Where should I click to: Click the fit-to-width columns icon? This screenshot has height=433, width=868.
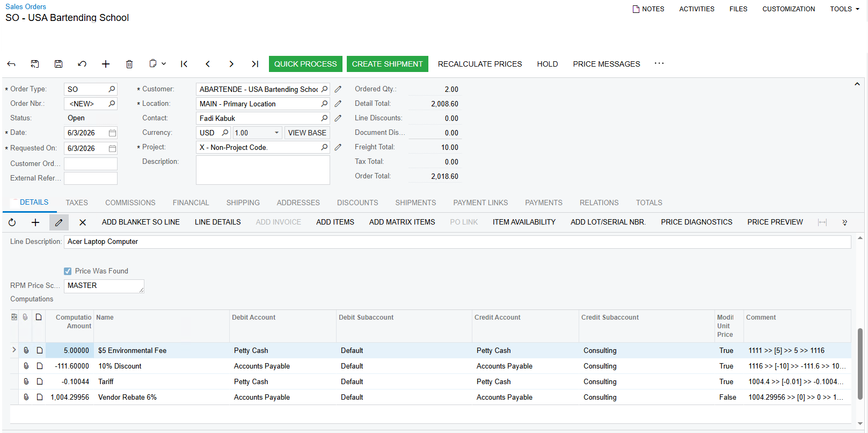[x=822, y=222]
